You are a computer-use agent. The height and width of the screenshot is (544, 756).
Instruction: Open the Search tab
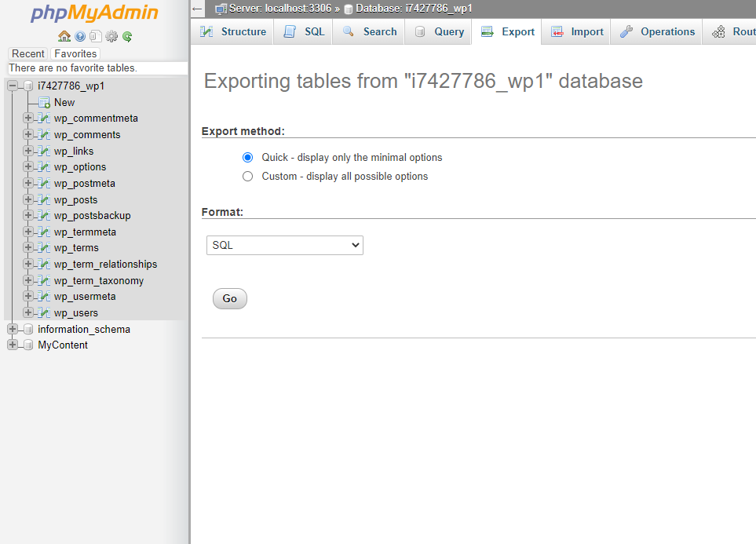pos(369,32)
